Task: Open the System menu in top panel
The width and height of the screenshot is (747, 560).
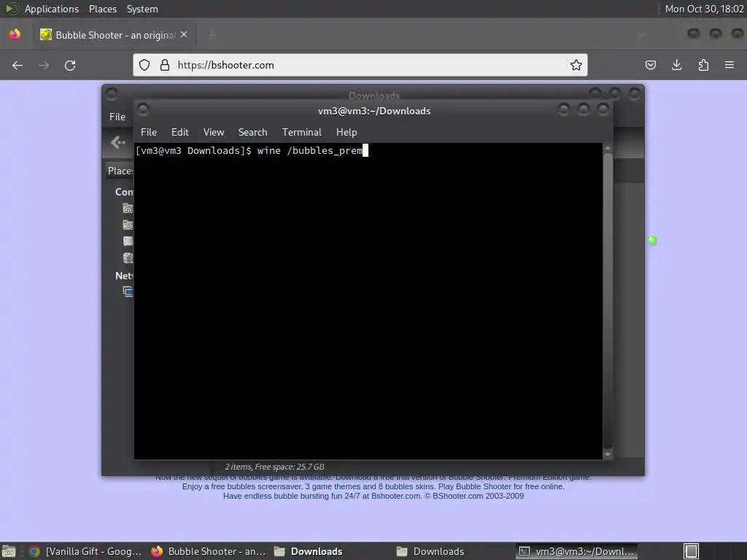Action: [142, 9]
